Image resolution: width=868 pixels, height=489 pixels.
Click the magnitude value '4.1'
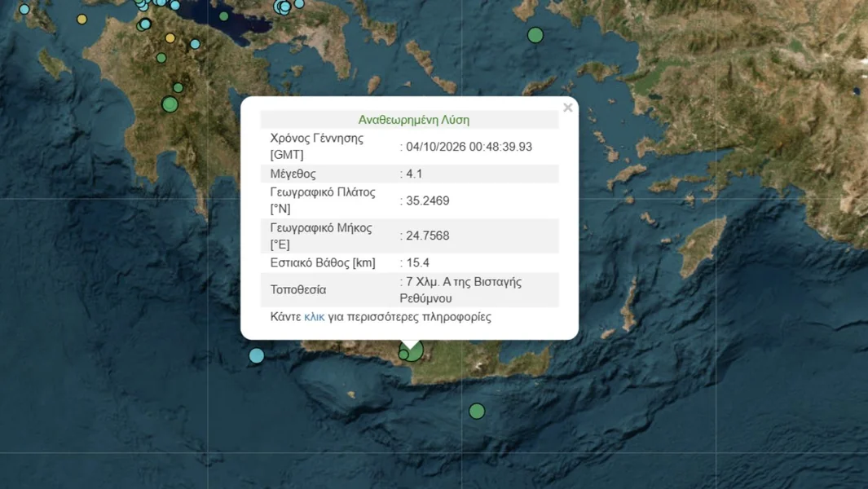click(x=414, y=174)
